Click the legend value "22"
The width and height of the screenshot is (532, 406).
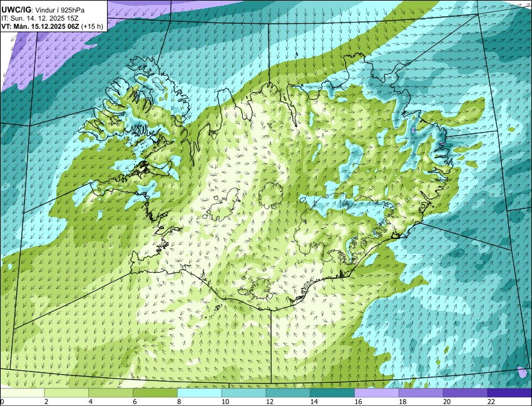491,402
